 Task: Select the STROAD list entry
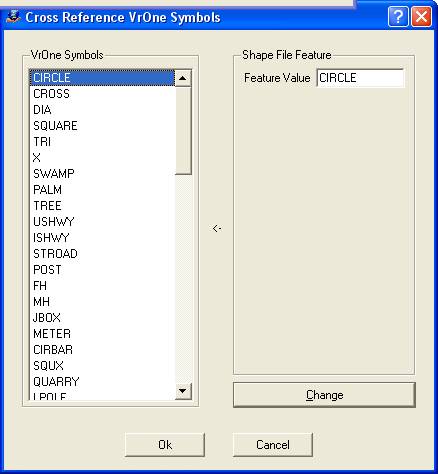pyautogui.click(x=102, y=254)
